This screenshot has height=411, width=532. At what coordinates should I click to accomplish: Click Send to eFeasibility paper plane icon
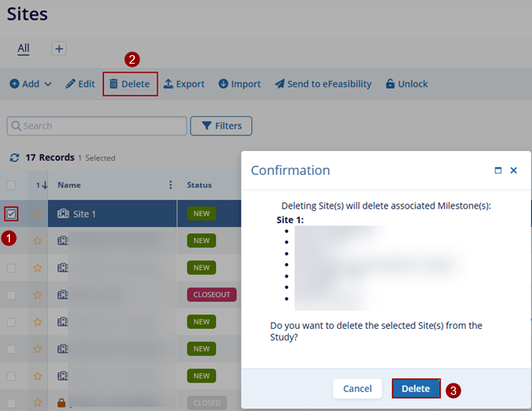[x=280, y=84]
